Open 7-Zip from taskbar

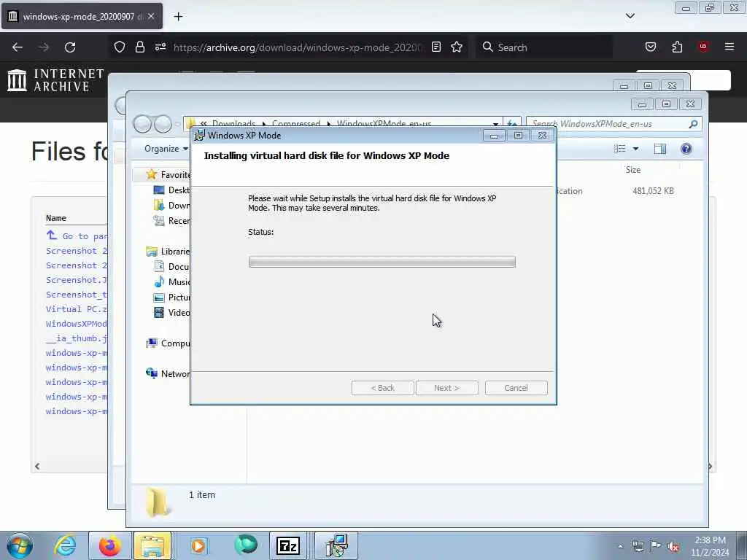[288, 545]
